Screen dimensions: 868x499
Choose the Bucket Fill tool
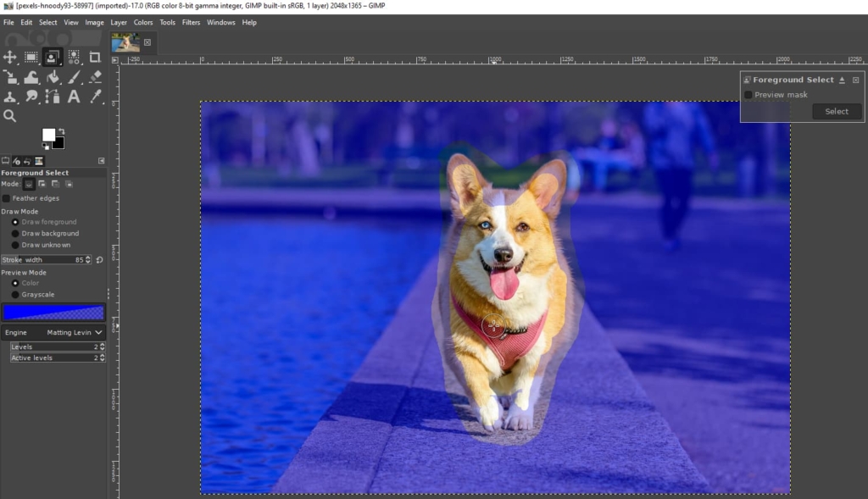click(x=53, y=77)
